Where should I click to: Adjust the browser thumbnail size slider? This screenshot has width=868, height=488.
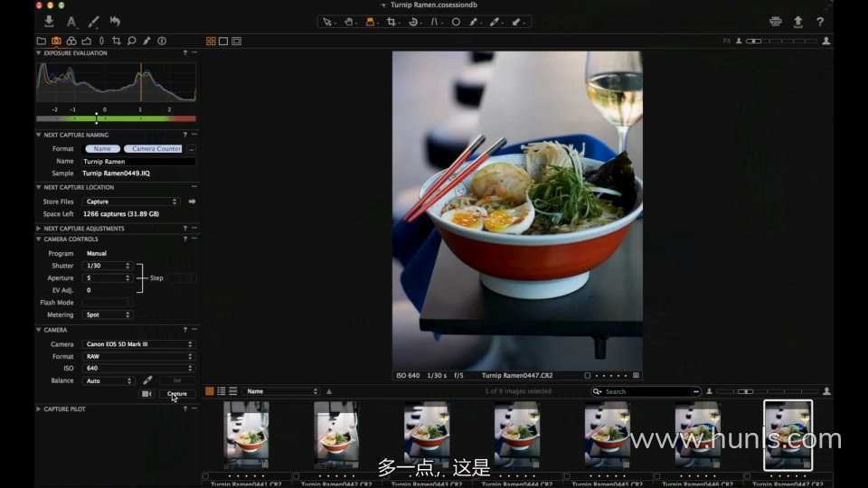point(744,391)
